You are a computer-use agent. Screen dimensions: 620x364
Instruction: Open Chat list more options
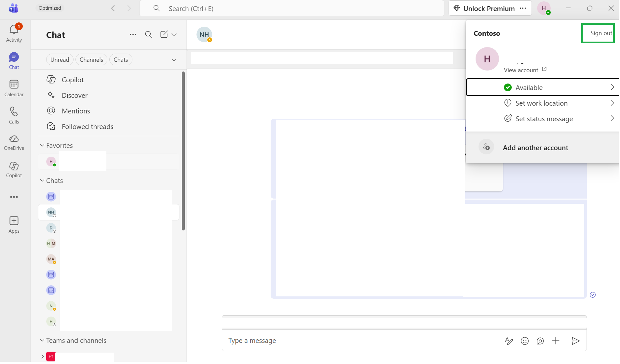[133, 34]
